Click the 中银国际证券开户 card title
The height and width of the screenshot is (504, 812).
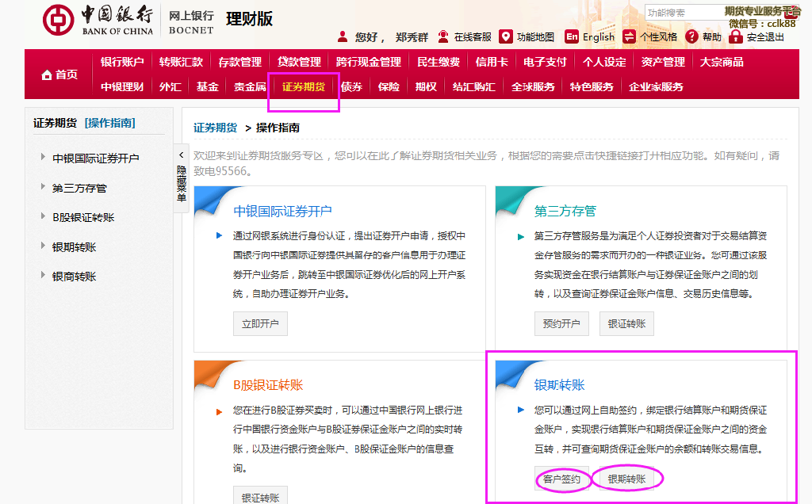(x=282, y=211)
